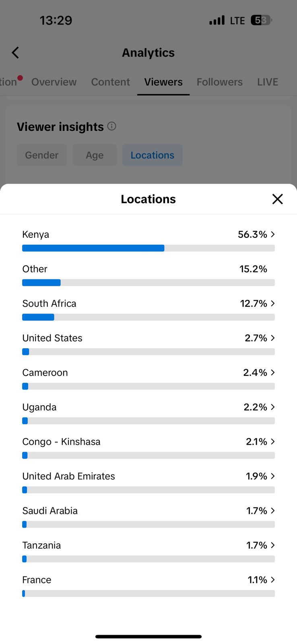Tap the battery indicator in status bar
This screenshot has width=297, height=644.
pos(261,20)
